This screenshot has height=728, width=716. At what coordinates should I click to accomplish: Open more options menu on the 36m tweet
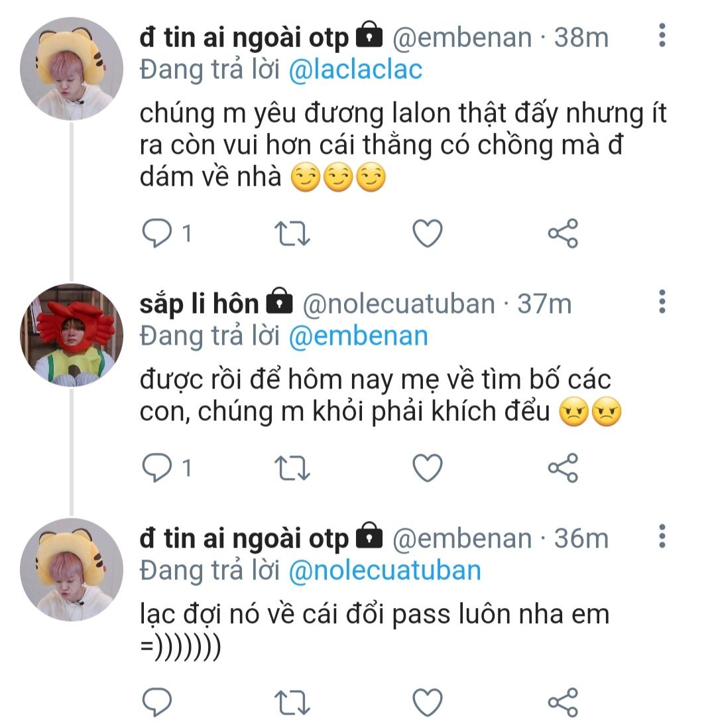[x=661, y=536]
